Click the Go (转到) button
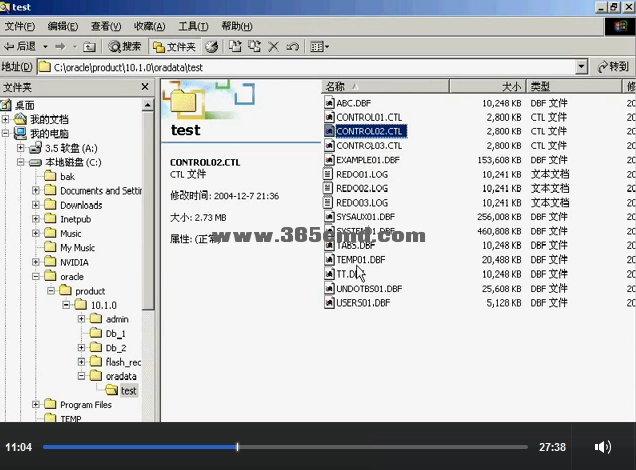The image size is (636, 470). coord(613,67)
